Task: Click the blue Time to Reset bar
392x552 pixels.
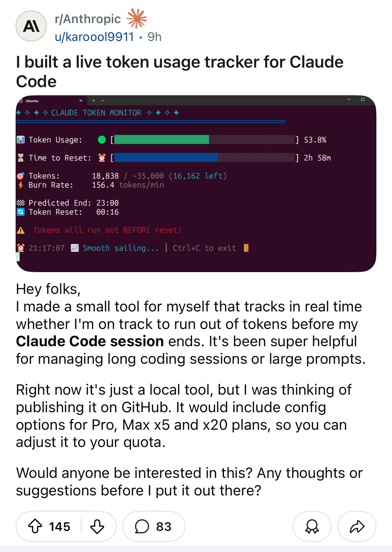Action: (x=166, y=158)
